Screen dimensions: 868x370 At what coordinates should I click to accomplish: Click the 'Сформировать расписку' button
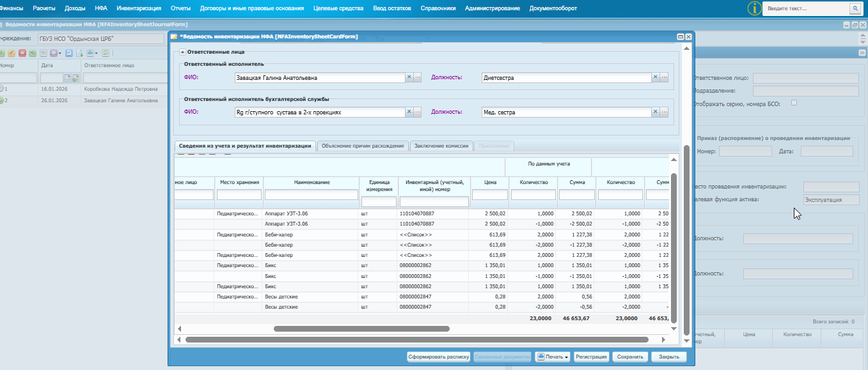tap(439, 357)
